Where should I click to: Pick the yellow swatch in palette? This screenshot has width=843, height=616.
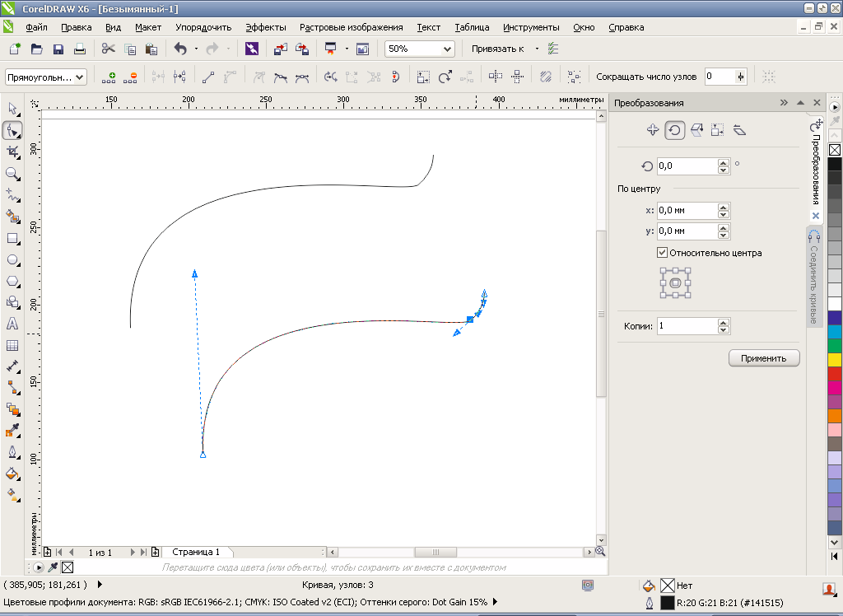click(x=835, y=360)
